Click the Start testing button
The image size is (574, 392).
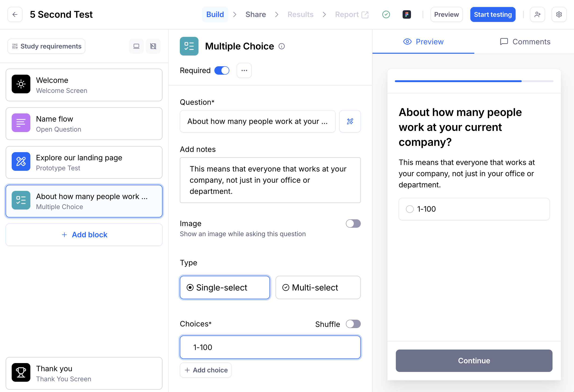click(x=493, y=14)
